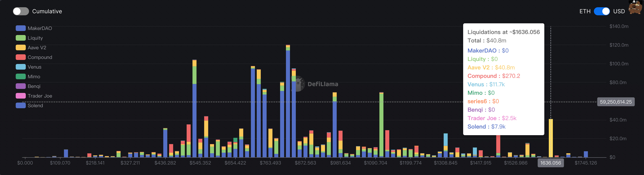
Task: Click the 'USD' label text
Action: [619, 11]
